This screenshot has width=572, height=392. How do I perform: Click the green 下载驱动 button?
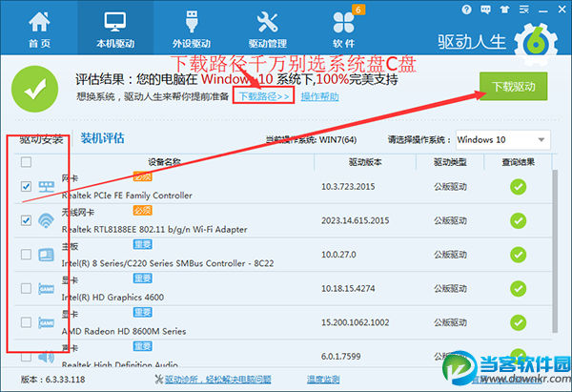click(513, 87)
